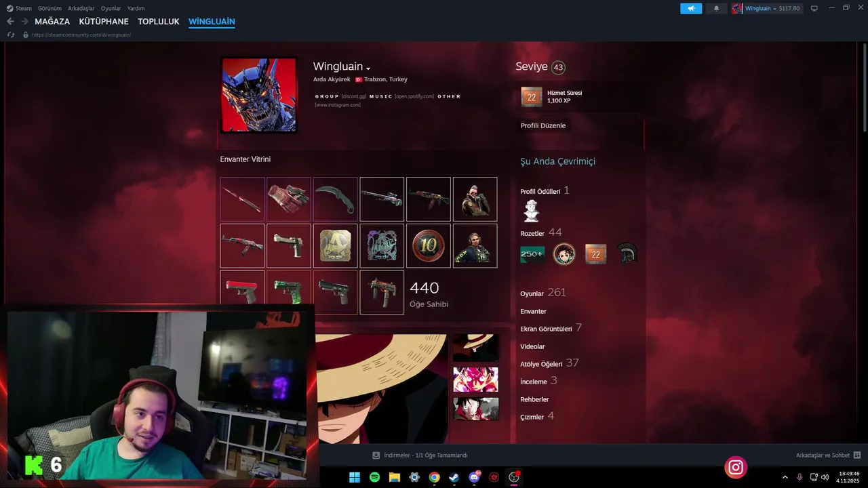
Task: Go forward with the right arrow
Action: coord(24,22)
